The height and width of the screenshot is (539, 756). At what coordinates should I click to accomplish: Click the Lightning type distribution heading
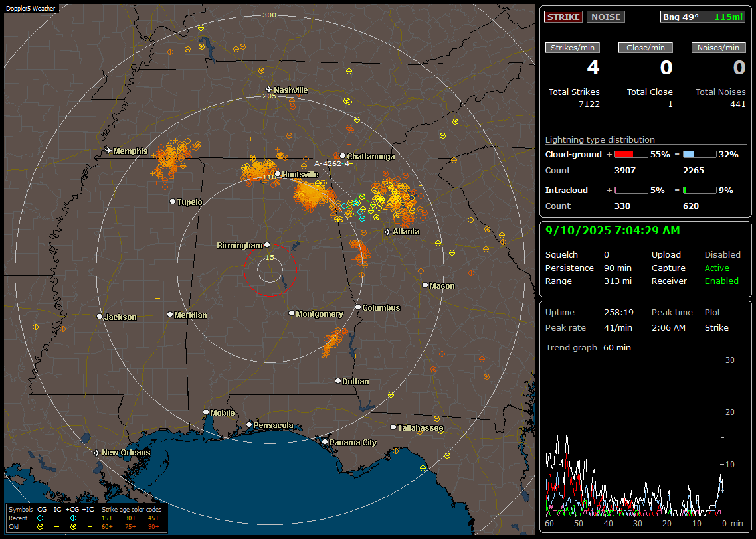(x=600, y=139)
